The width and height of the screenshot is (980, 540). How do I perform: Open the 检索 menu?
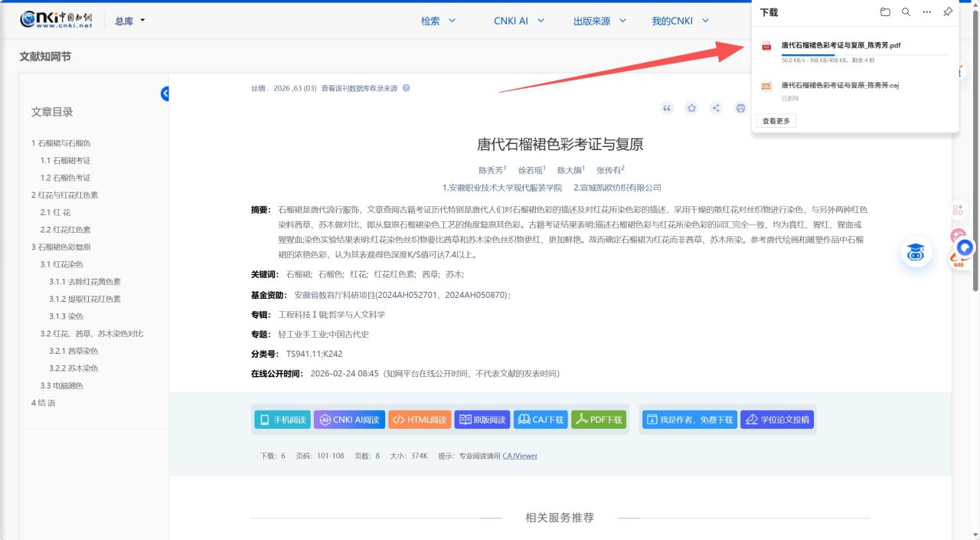438,21
